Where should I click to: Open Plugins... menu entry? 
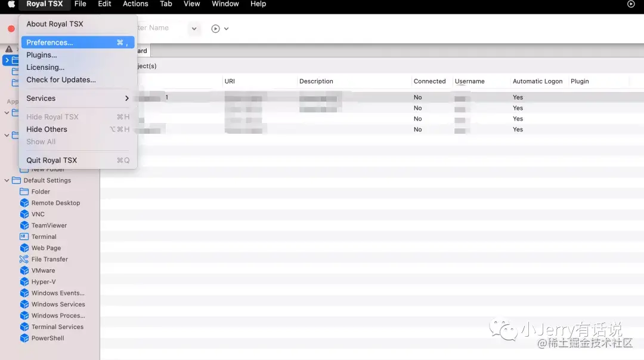(x=78, y=55)
